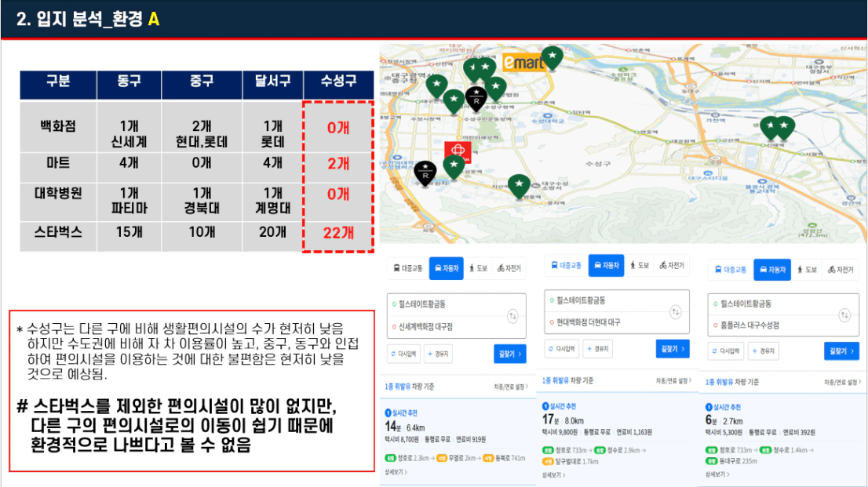This screenshot has width=868, height=487.
Task: Open 상세보기 for the 14분 6.4km route
Action: coord(396,472)
